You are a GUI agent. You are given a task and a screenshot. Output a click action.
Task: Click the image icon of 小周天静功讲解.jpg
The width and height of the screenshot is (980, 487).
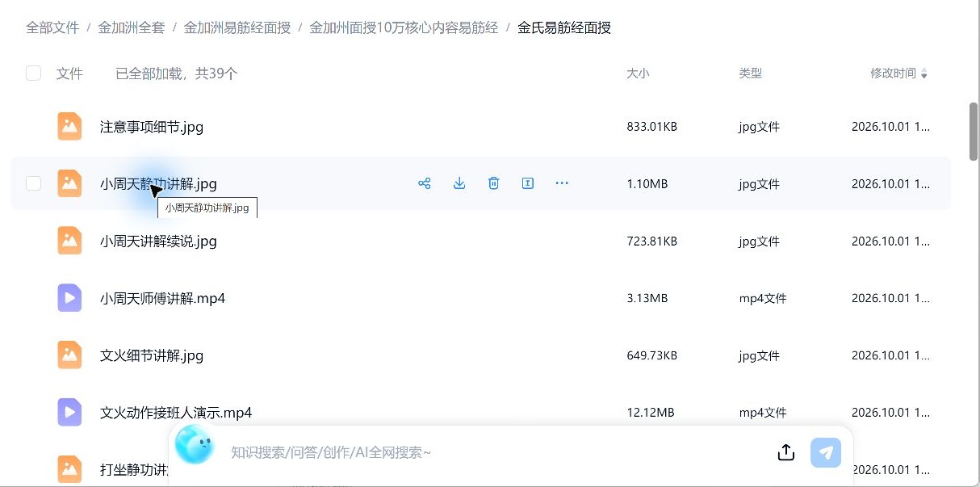pos(70,183)
